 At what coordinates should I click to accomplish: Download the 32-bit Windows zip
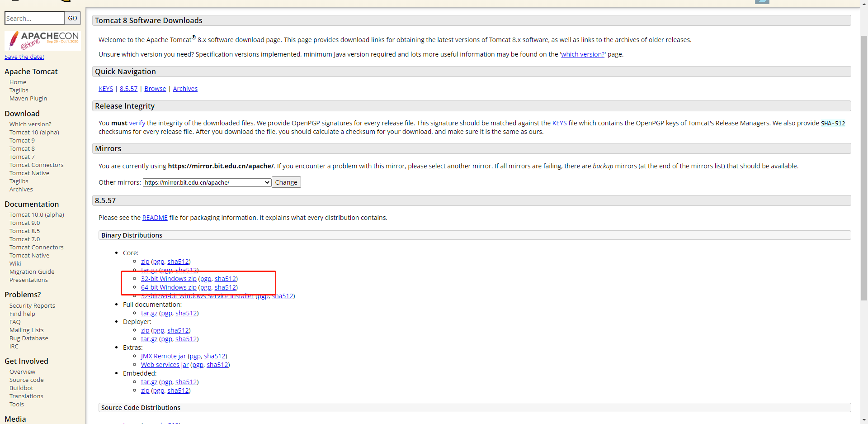tap(169, 279)
